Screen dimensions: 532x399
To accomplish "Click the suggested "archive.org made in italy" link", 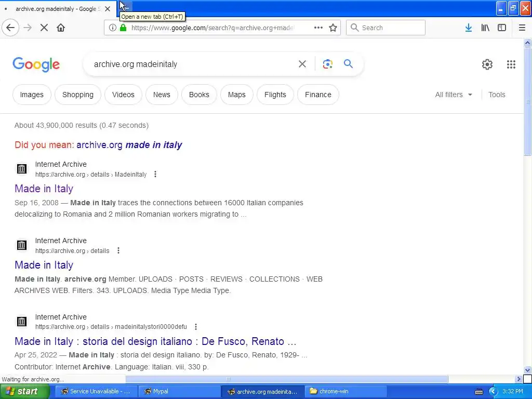I will tap(129, 145).
